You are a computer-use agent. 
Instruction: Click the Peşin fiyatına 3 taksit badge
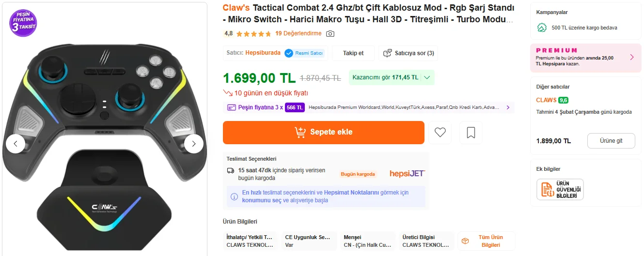tap(23, 23)
